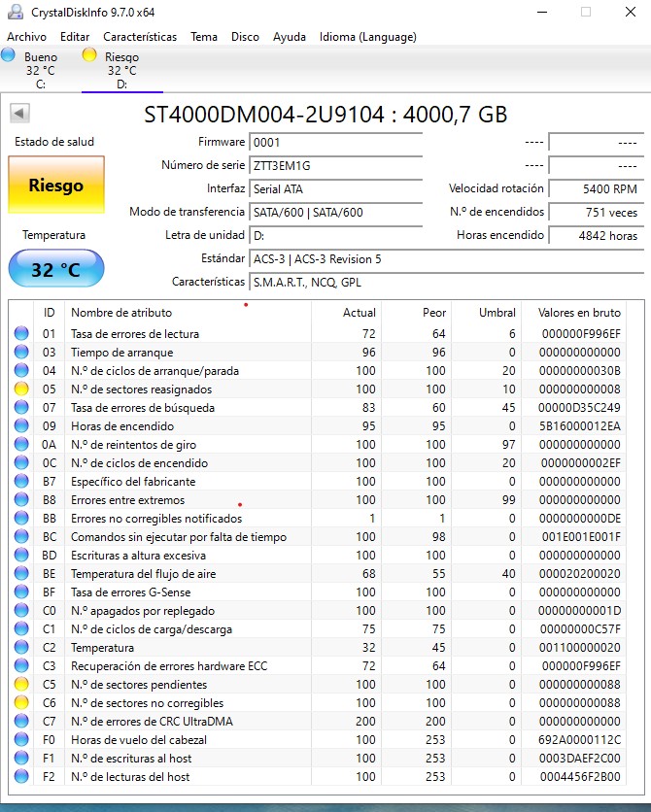The height and width of the screenshot is (812, 651).
Task: Open the Características menu
Action: pos(140,37)
